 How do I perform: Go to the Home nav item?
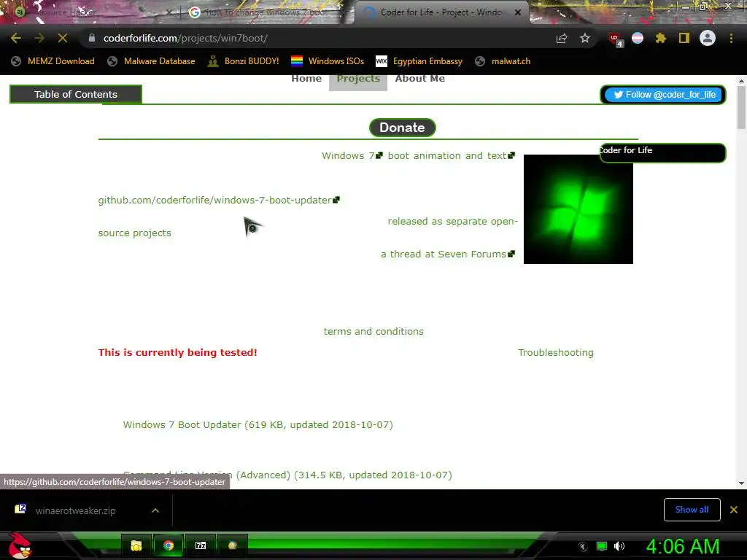[306, 79]
